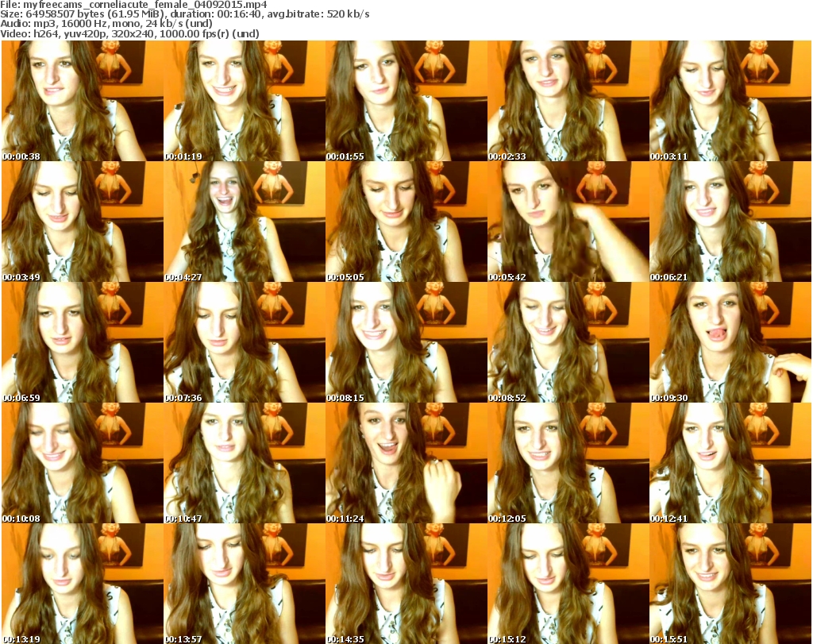813x644 pixels.
Task: Open the frame at 00:06:21
Action: pos(730,222)
